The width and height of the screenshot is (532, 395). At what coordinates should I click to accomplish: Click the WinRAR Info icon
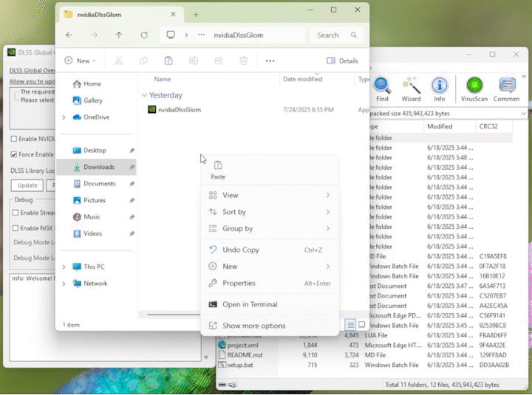[440, 87]
